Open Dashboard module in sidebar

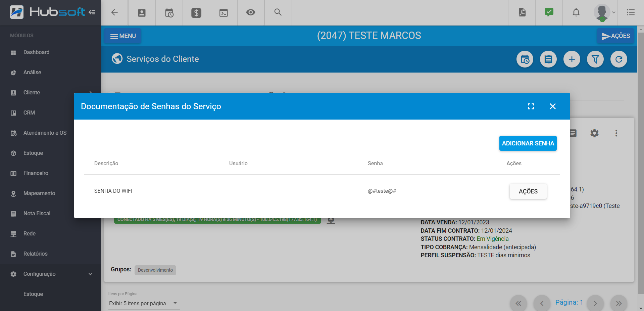(50, 52)
